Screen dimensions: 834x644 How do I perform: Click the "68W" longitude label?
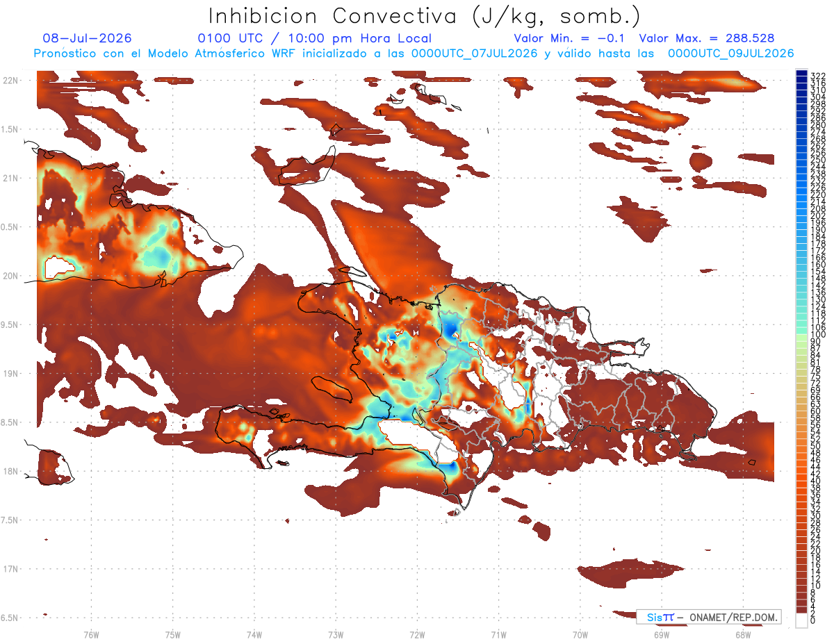[x=744, y=635]
